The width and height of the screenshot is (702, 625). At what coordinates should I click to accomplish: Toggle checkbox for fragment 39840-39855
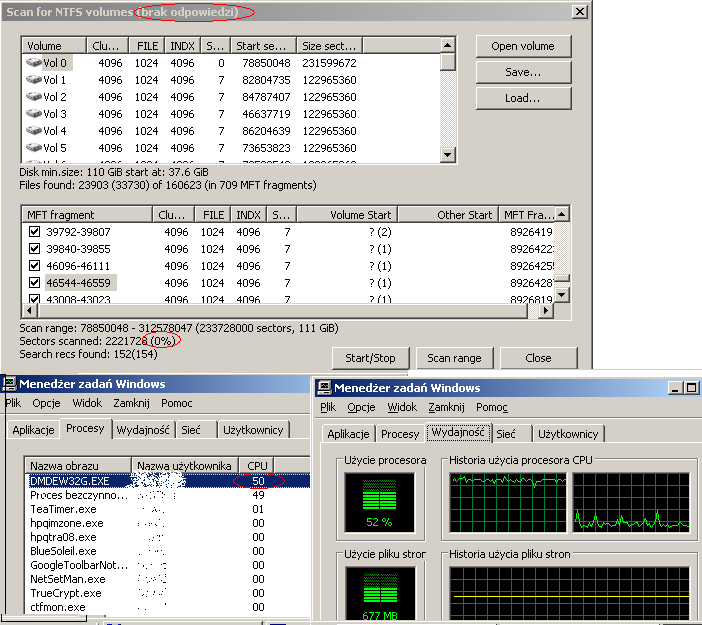pos(35,249)
